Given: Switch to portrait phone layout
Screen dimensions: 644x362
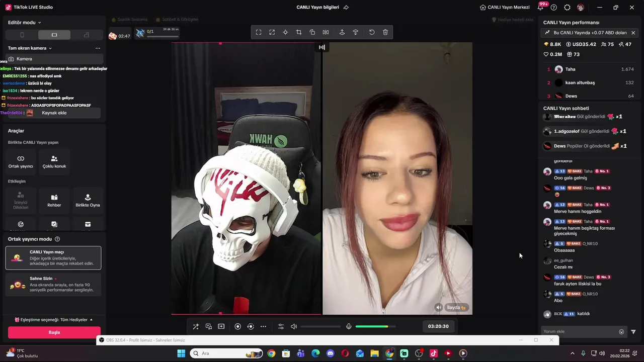Looking at the screenshot, I should (x=22, y=35).
